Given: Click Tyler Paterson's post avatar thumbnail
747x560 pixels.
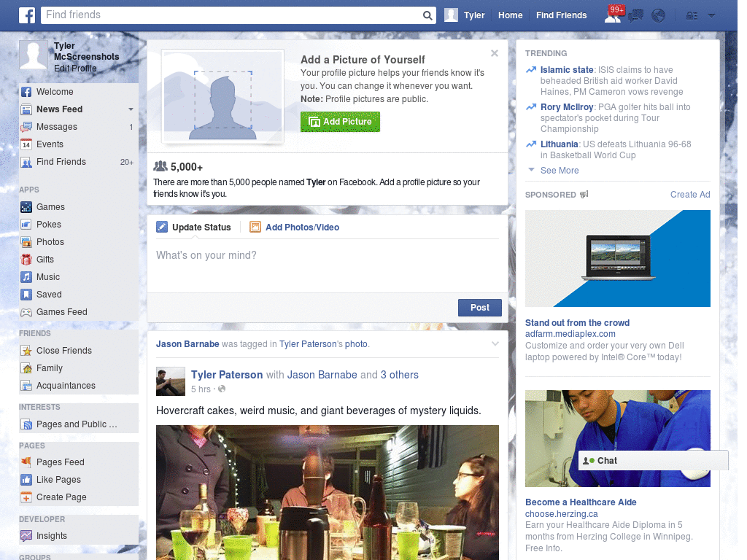Looking at the screenshot, I should click(171, 381).
